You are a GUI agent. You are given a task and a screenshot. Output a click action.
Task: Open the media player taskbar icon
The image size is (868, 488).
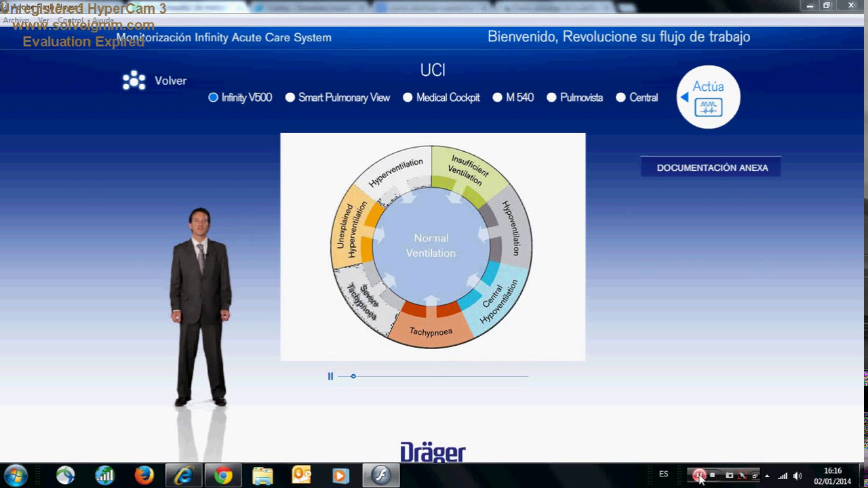[341, 476]
